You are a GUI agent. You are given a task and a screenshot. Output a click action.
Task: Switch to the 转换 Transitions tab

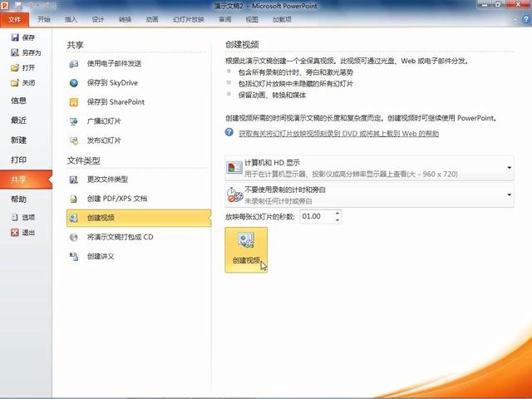tap(126, 20)
